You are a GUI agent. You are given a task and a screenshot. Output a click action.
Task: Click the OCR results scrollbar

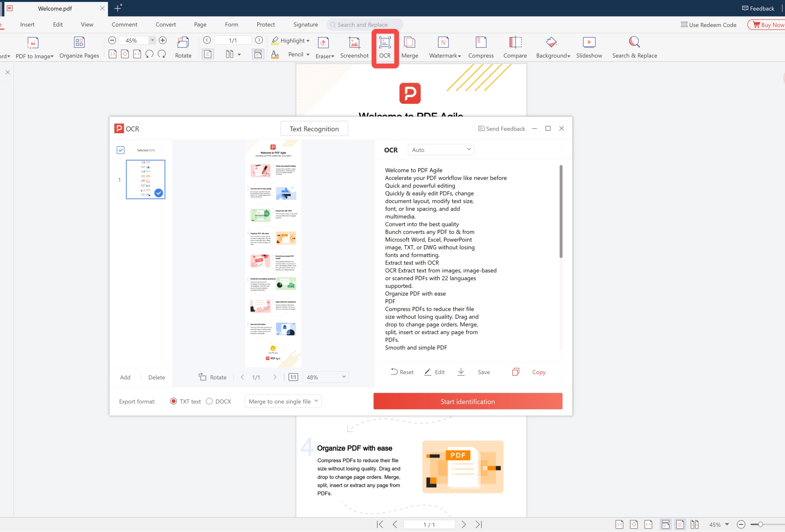click(x=561, y=212)
